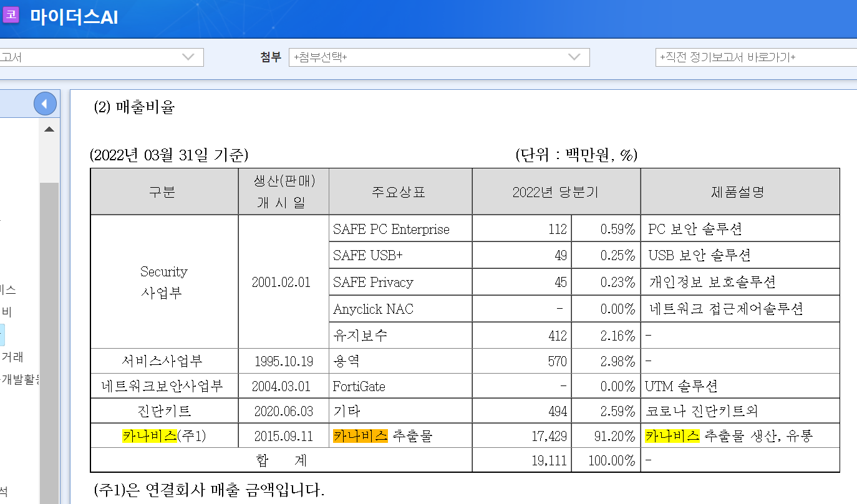The image size is (857, 504).
Task: Click the 570 amount cell
Action: 521,361
